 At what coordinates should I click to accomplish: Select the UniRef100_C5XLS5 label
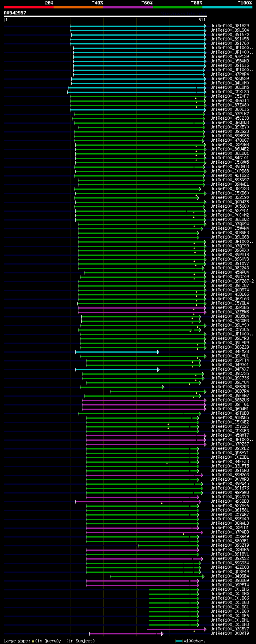[x=230, y=92]
